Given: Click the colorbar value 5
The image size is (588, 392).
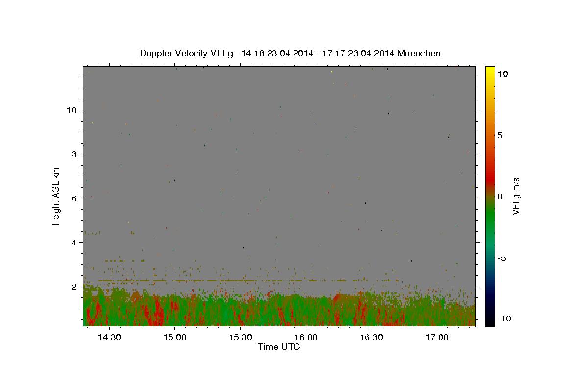Looking at the screenshot, I should (x=500, y=135).
